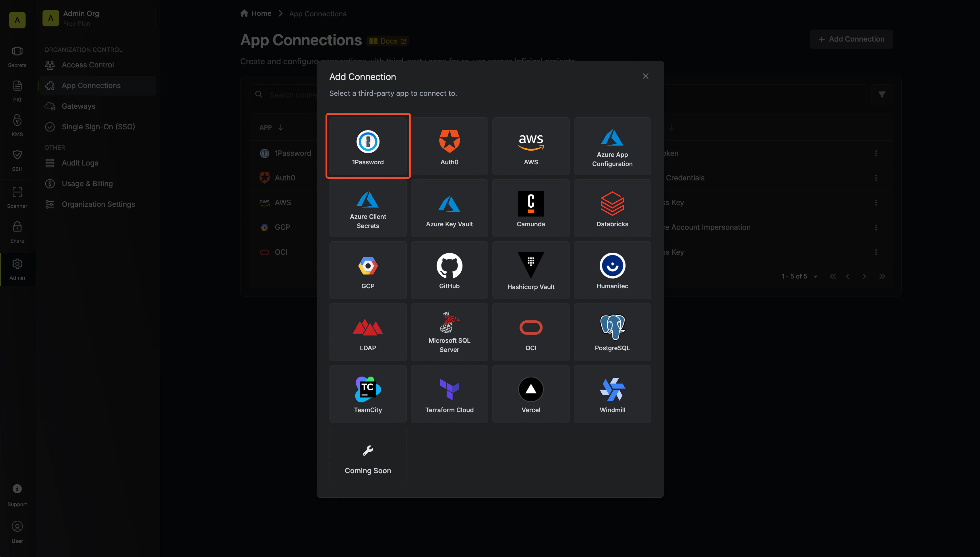Screen dimensions: 980x557
Task: Select the Windmill tile
Action: (612, 394)
